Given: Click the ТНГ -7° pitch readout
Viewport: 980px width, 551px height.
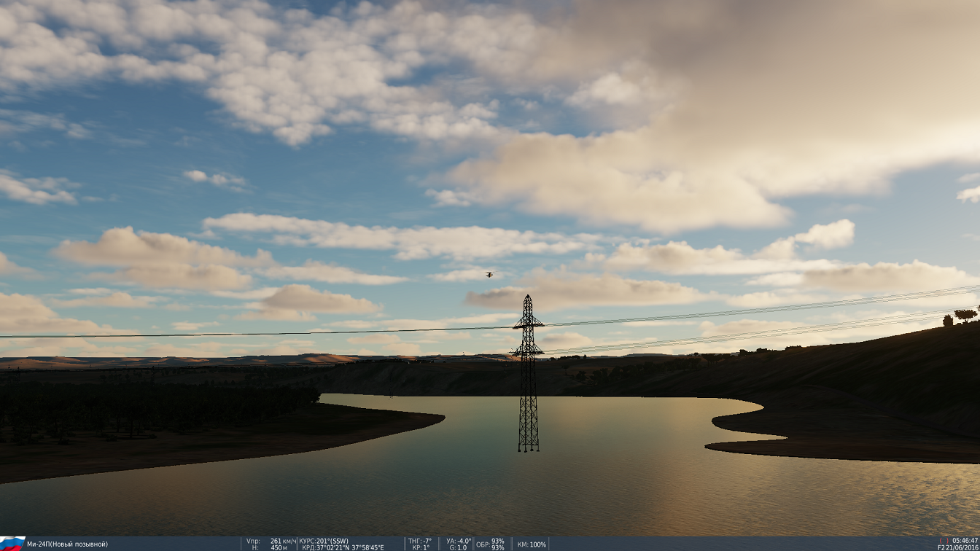Looking at the screenshot, I should tap(420, 541).
